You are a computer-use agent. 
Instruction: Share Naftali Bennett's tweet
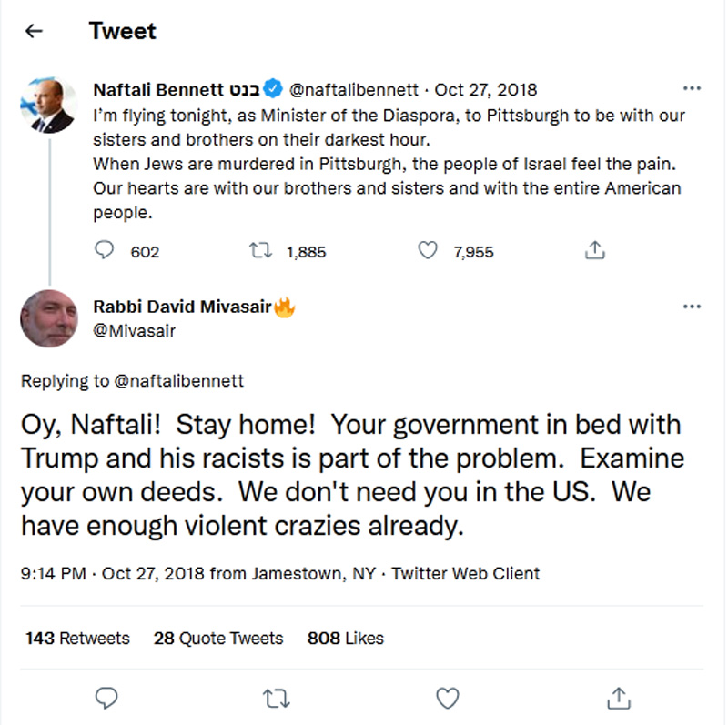click(595, 250)
